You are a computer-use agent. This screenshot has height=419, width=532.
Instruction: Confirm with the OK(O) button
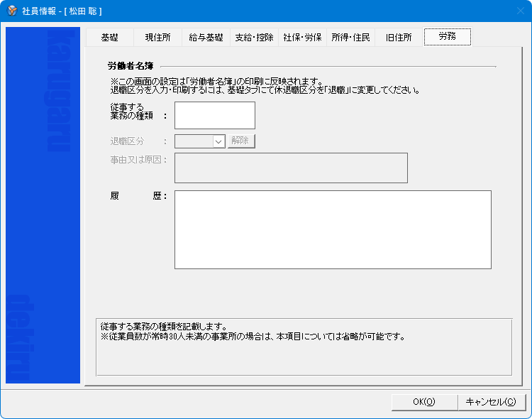pos(423,402)
